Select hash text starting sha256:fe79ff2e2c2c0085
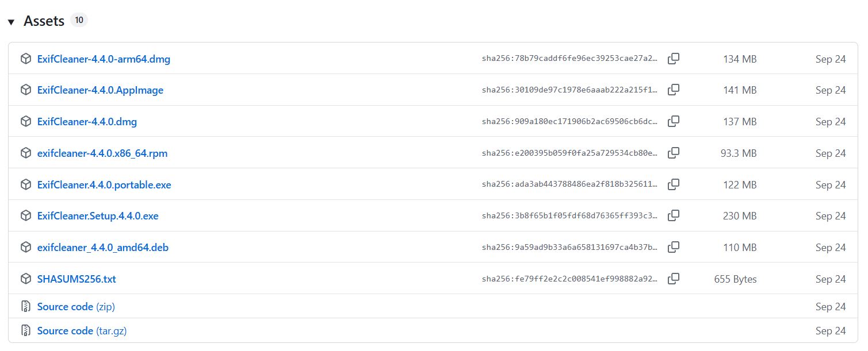Image resolution: width=868 pixels, height=351 pixels. pyautogui.click(x=569, y=279)
